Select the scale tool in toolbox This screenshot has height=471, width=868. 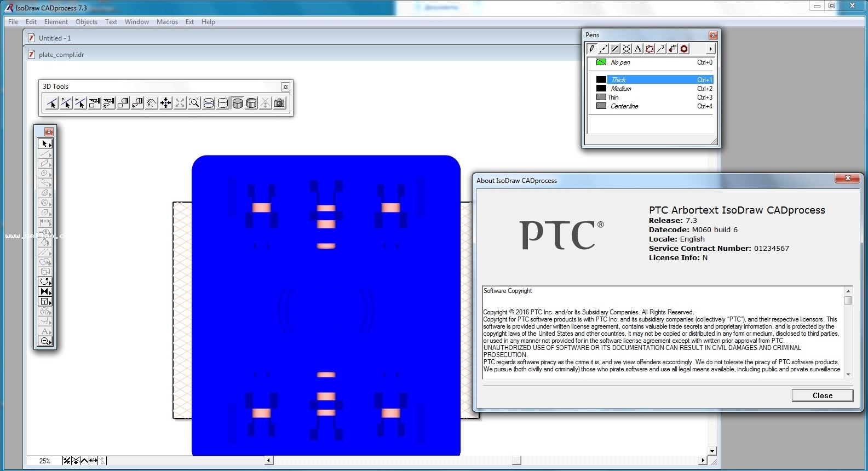45,302
